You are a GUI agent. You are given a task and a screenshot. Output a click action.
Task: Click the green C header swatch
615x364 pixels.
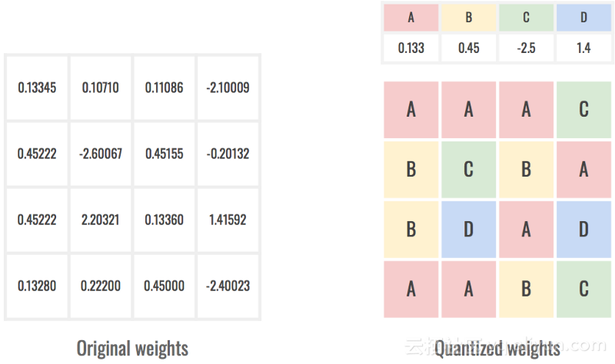[527, 18]
